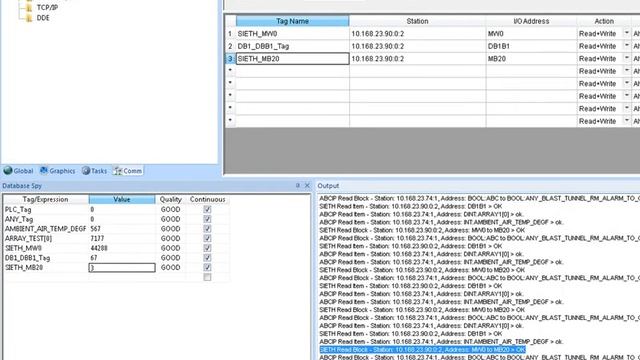Open Action dropdown in the eighth row

coord(627,121)
